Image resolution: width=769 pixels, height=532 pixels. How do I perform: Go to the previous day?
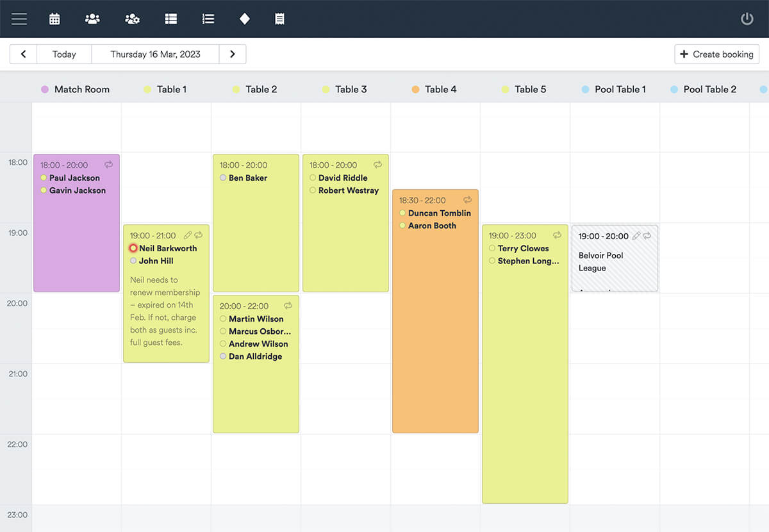tap(24, 54)
